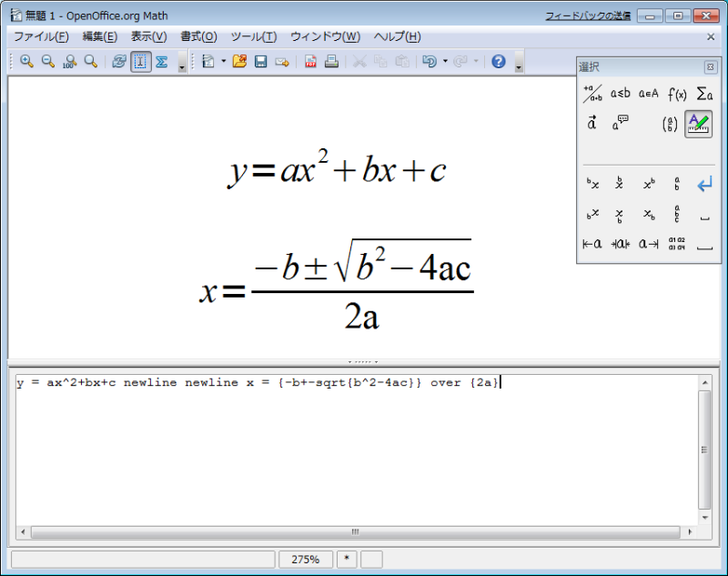The width and height of the screenshot is (728, 576).
Task: Click the editor horizontal scrollbar thumb
Action: [x=356, y=532]
